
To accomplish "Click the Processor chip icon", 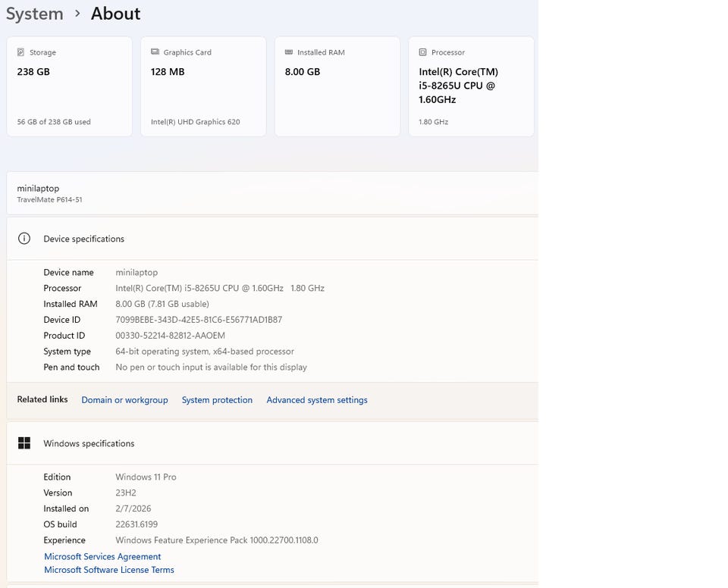I will 422,52.
